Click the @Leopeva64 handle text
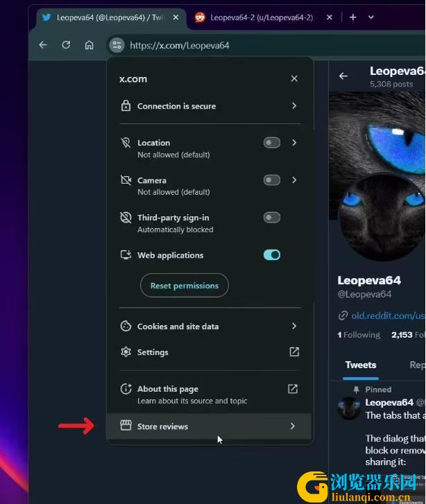Viewport: 426px width, 504px height. click(364, 295)
